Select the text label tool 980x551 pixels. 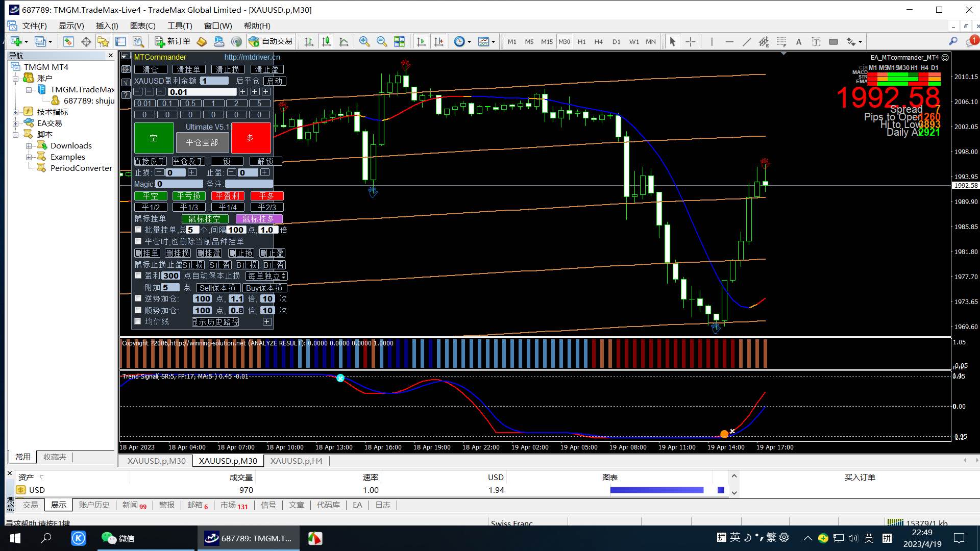click(816, 41)
